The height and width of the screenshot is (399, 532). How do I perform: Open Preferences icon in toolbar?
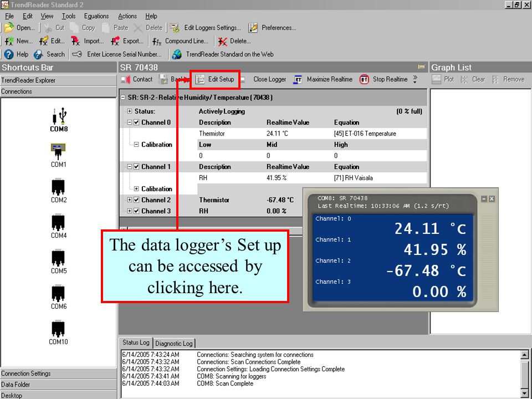coord(253,28)
